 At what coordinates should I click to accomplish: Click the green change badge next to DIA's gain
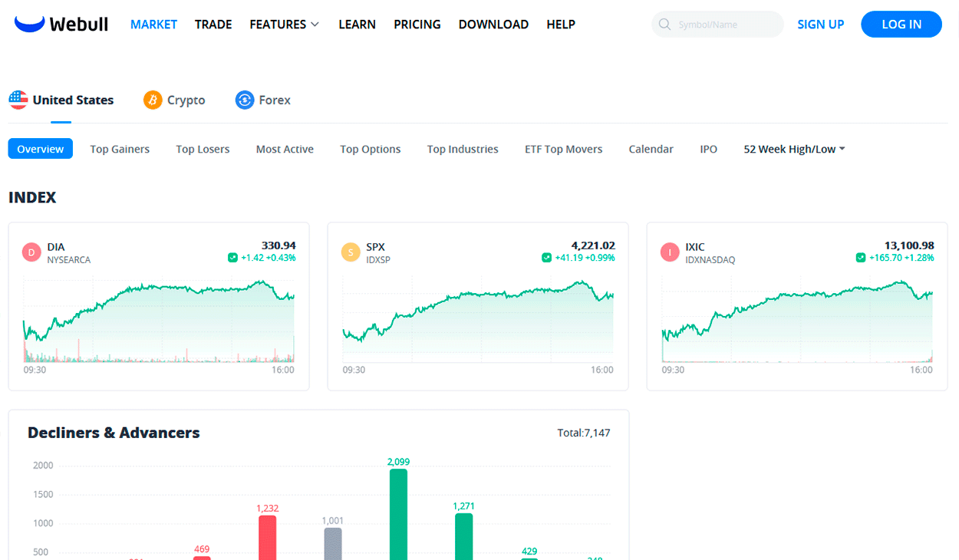(232, 258)
